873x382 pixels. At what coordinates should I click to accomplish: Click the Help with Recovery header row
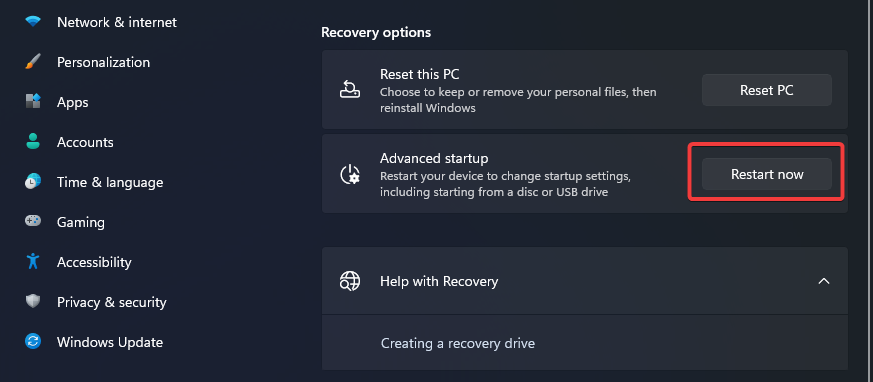[x=585, y=281]
